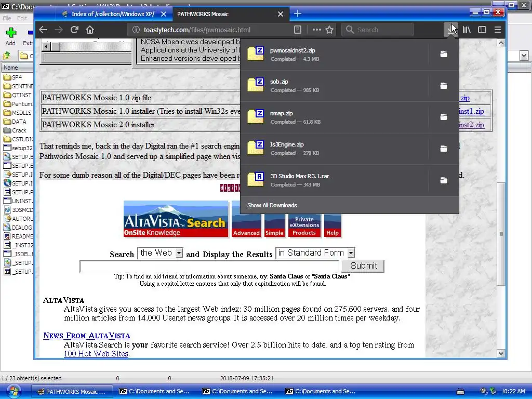
Task: Open the nmap.zip download entry
Action: coord(334,117)
